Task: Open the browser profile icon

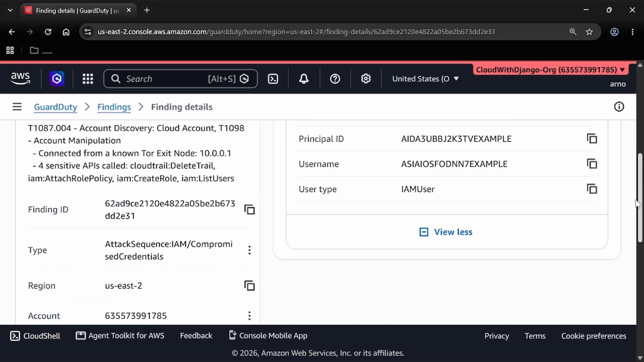Action: tap(614, 32)
